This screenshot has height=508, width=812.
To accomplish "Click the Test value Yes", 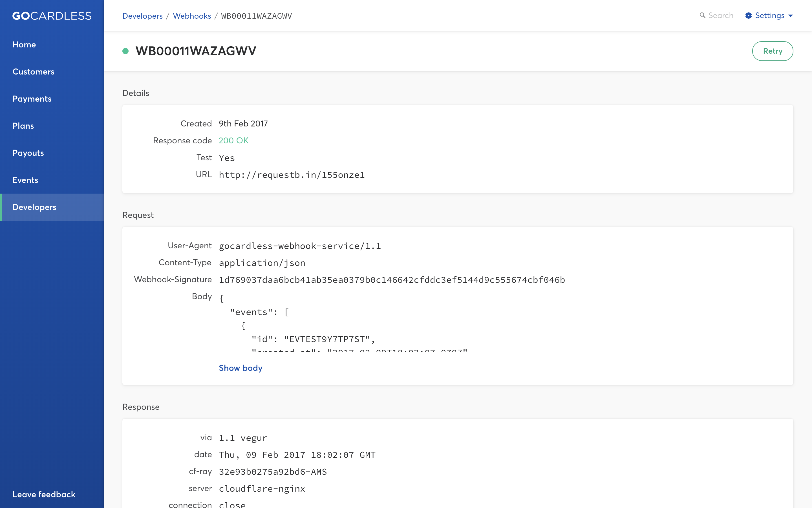I will click(x=227, y=157).
